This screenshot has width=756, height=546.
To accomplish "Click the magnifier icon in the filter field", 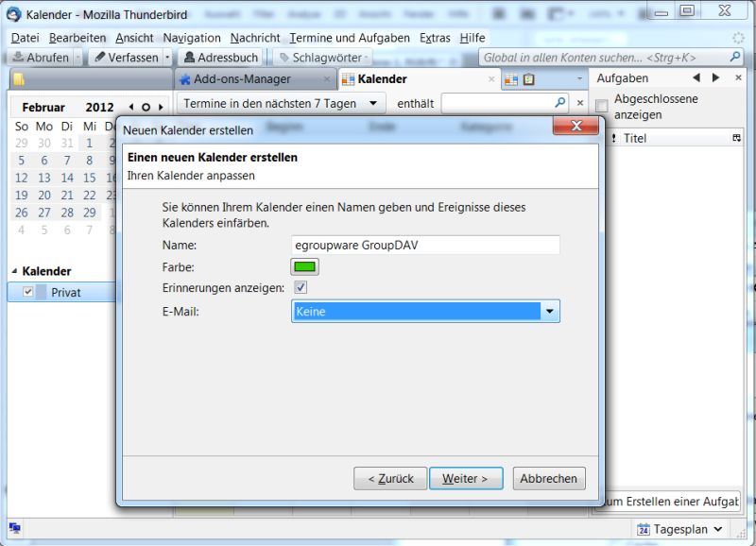I will [x=559, y=102].
